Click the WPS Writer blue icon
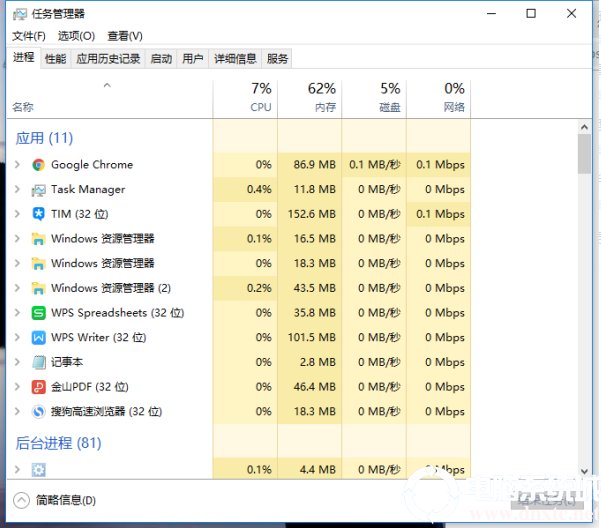The image size is (601, 528). click(38, 338)
